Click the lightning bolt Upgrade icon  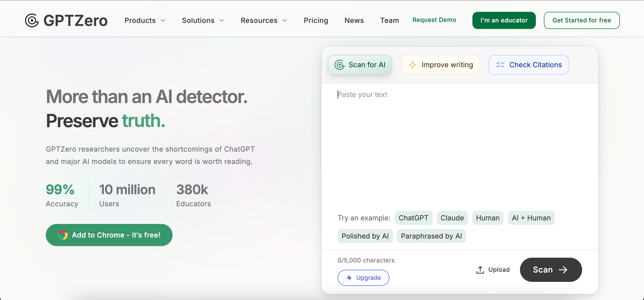pos(349,278)
